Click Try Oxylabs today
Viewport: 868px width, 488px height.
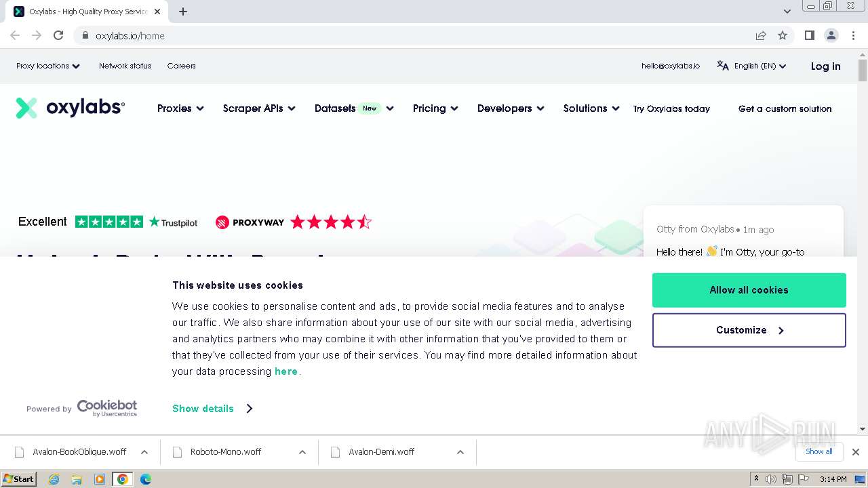pyautogui.click(x=671, y=108)
